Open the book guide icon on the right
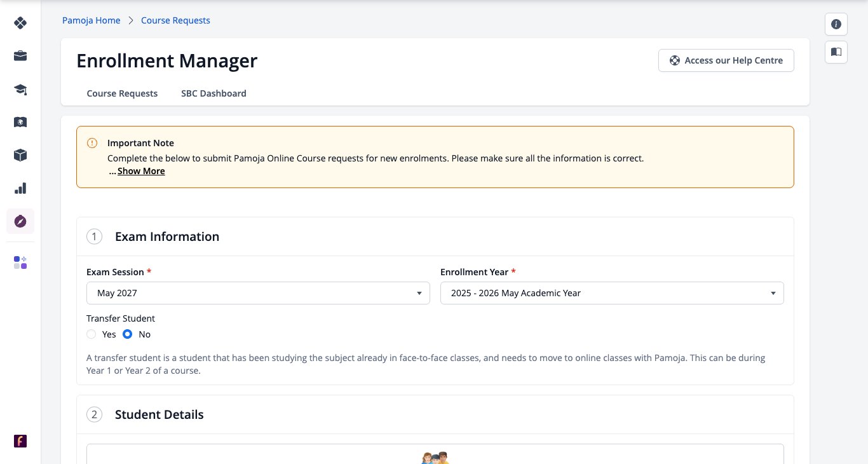The image size is (868, 464). point(836,51)
